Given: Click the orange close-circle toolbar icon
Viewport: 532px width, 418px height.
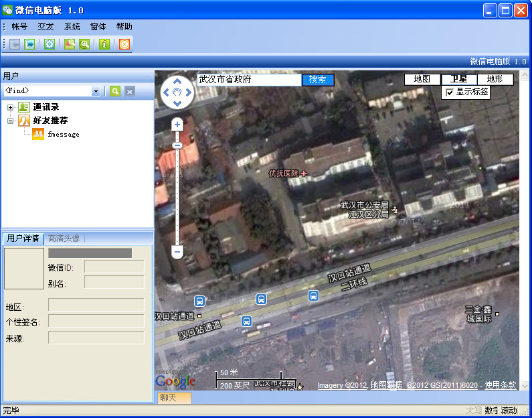Looking at the screenshot, I should click(x=124, y=44).
